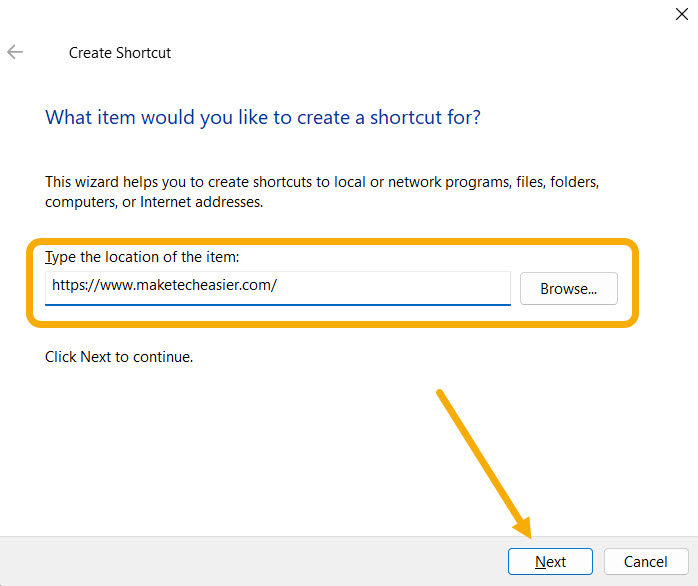Viewport: 698px width, 586px height.
Task: Click the 'This wizard helps you' description text
Action: pyautogui.click(x=322, y=192)
